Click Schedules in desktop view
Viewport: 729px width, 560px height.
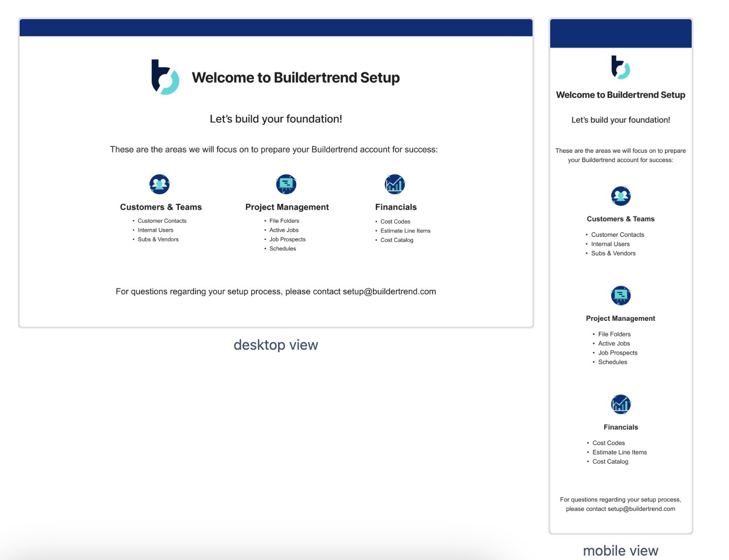tap(282, 249)
